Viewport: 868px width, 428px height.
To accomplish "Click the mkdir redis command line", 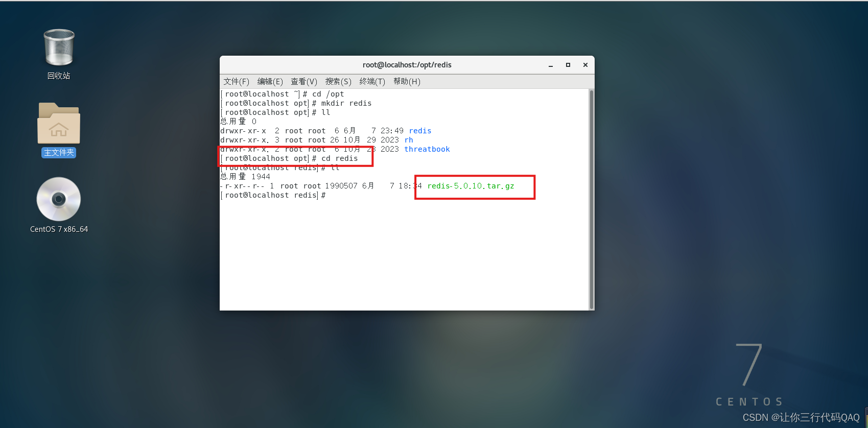I will (296, 103).
